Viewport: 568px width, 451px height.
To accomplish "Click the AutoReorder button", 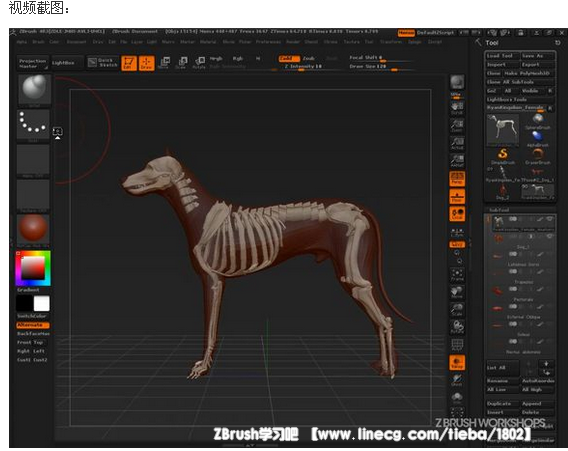I will (x=538, y=381).
